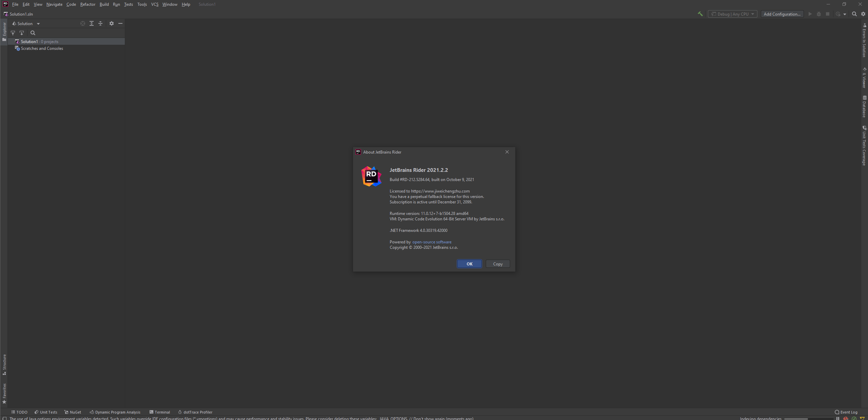Viewport: 868px width, 420px height.
Task: Open the Tools menu
Action: click(142, 4)
